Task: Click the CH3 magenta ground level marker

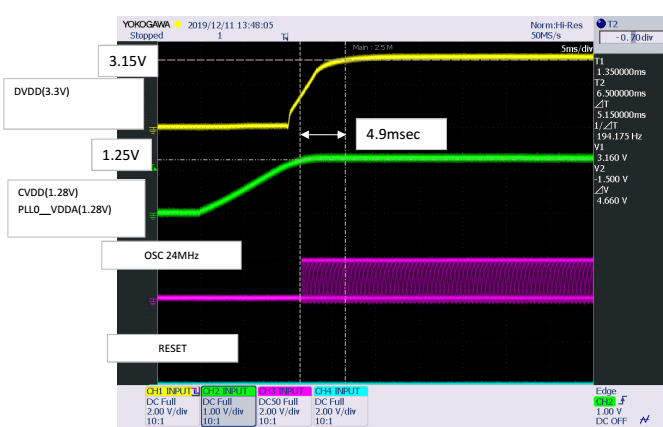Action: (x=153, y=301)
